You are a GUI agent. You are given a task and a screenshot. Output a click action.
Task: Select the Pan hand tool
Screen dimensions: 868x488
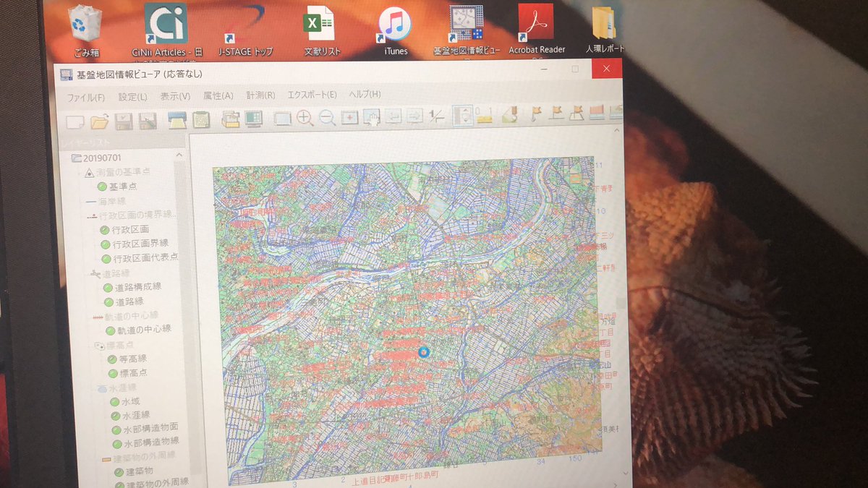click(372, 118)
